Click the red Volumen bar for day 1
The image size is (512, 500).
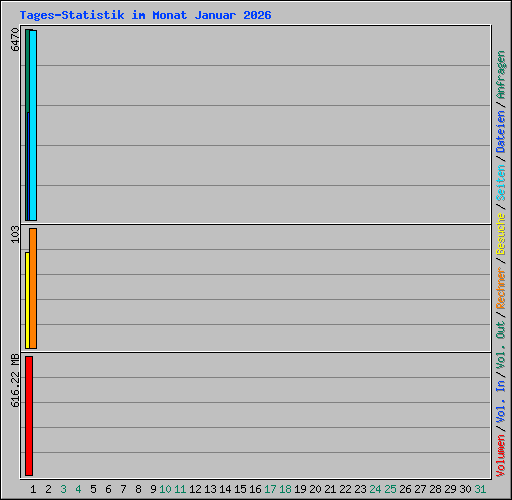point(29,416)
